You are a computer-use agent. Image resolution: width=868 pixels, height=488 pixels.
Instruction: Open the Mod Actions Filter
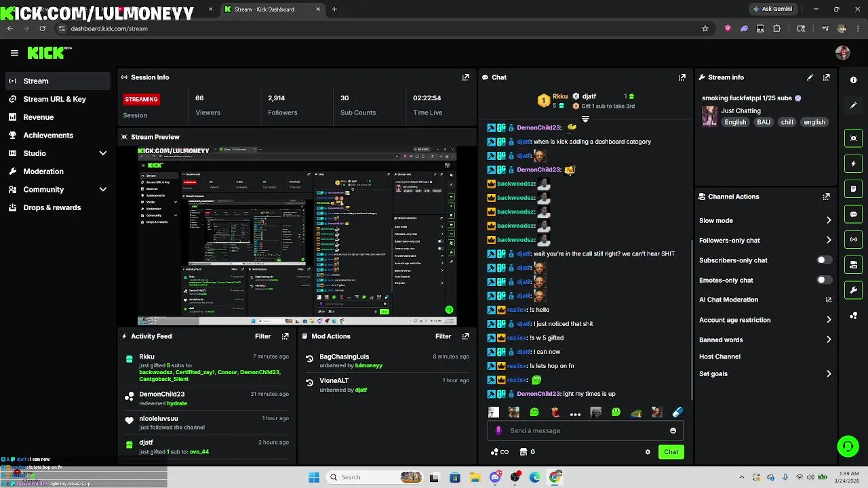point(443,336)
